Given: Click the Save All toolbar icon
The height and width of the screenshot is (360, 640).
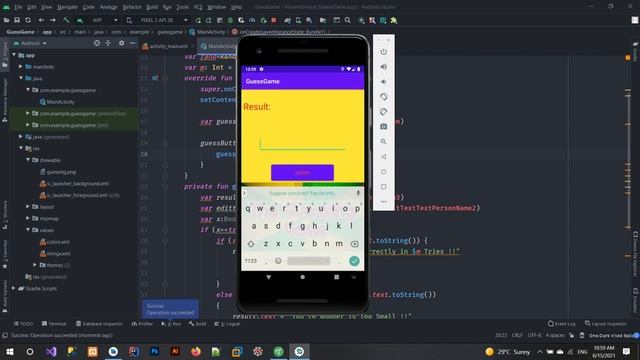Looking at the screenshot, I should point(17,20).
